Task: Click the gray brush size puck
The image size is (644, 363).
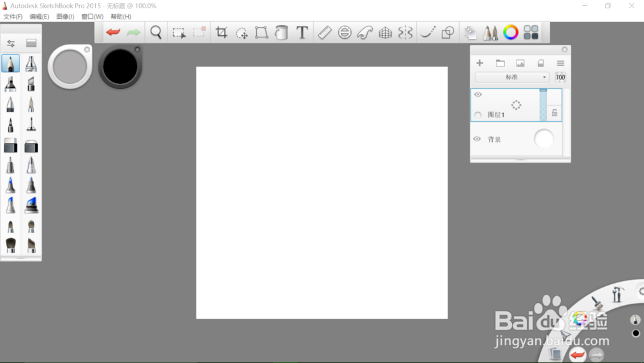Action: [x=70, y=66]
